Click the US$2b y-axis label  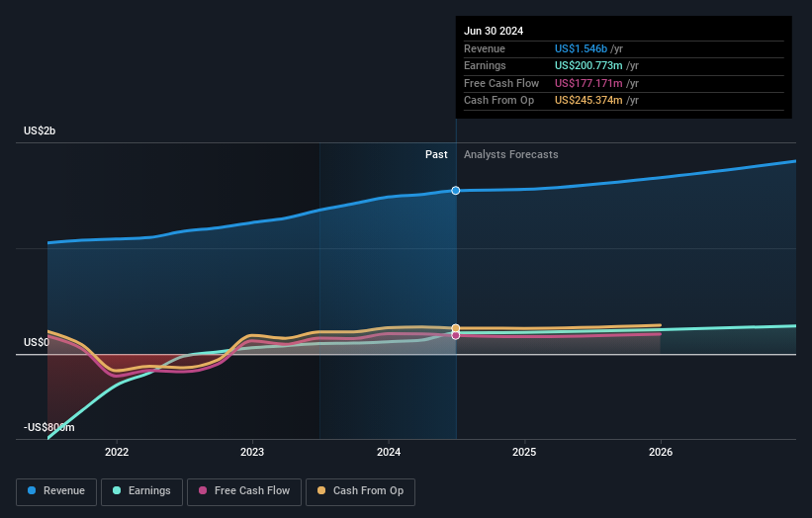40,130
